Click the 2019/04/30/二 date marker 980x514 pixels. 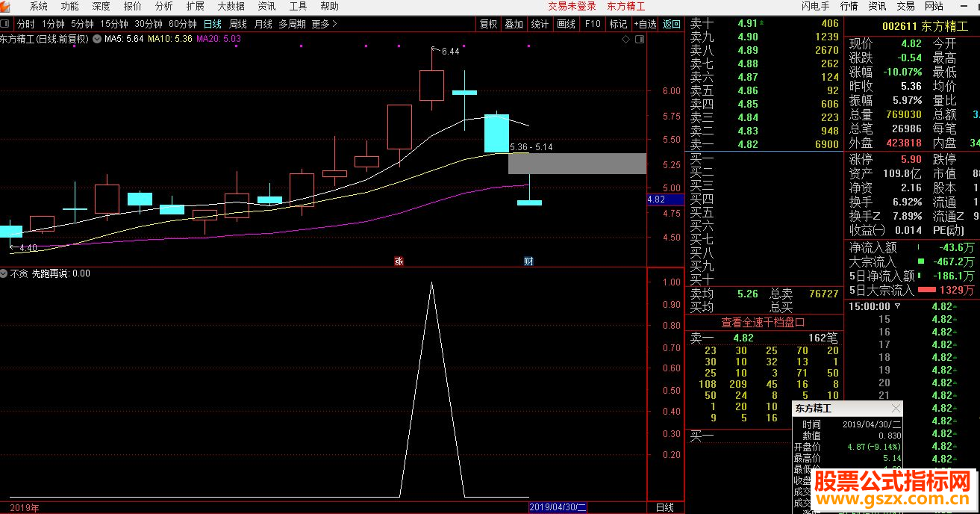(558, 507)
